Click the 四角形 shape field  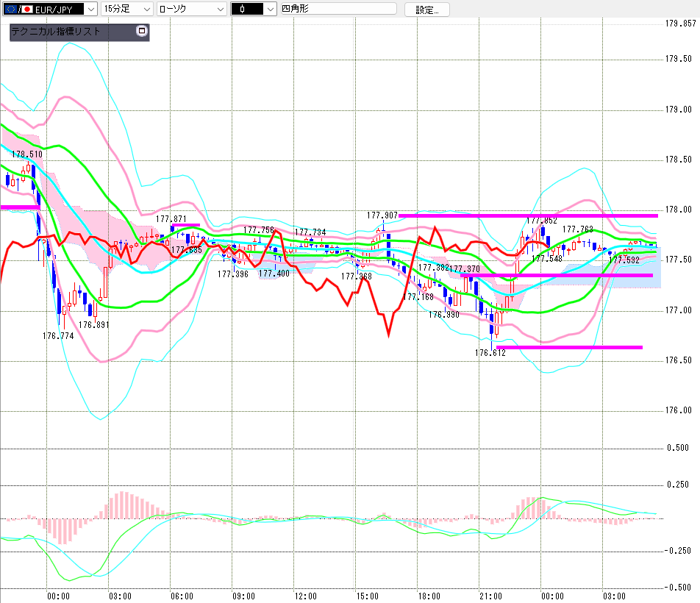(x=338, y=9)
